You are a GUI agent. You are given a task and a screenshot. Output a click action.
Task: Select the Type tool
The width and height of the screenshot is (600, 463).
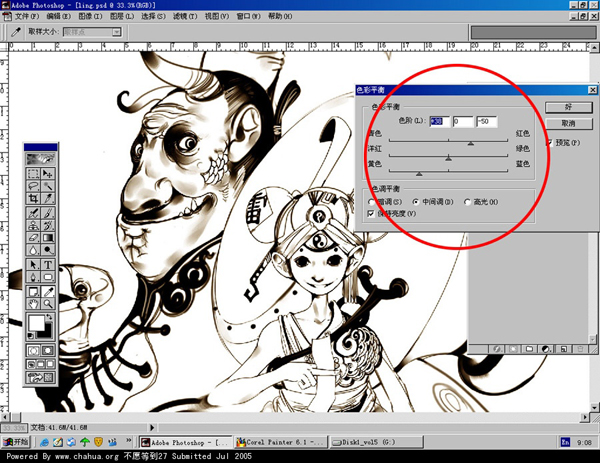point(48,264)
